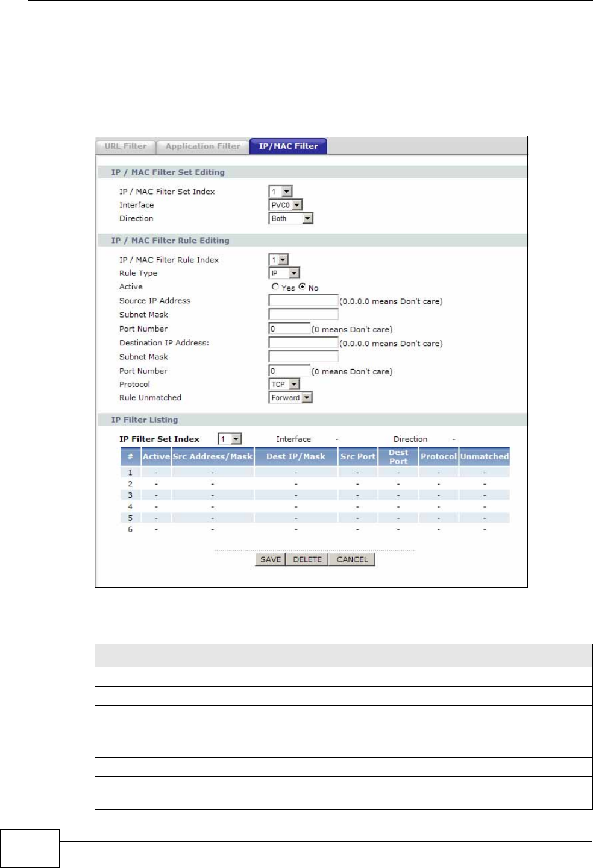Screen dimensions: 593x868
Task: Expand the Interface PVC0 dropdown
Action: tap(285, 205)
